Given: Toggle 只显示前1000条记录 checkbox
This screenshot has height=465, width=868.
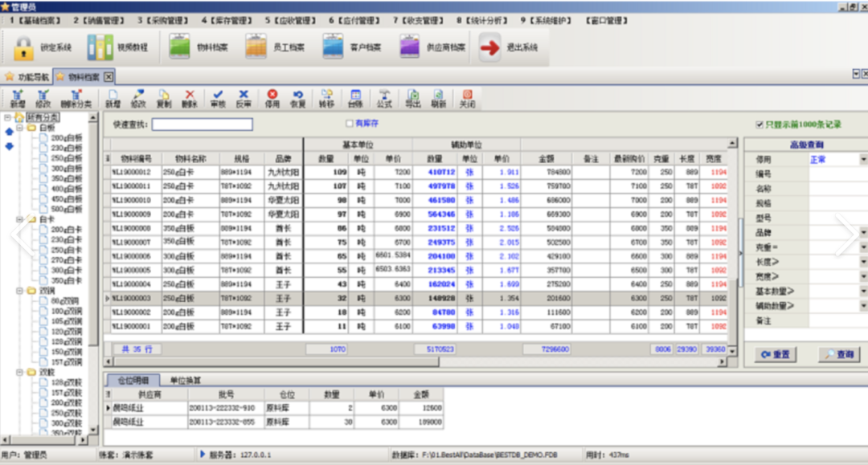Looking at the screenshot, I should tap(759, 124).
